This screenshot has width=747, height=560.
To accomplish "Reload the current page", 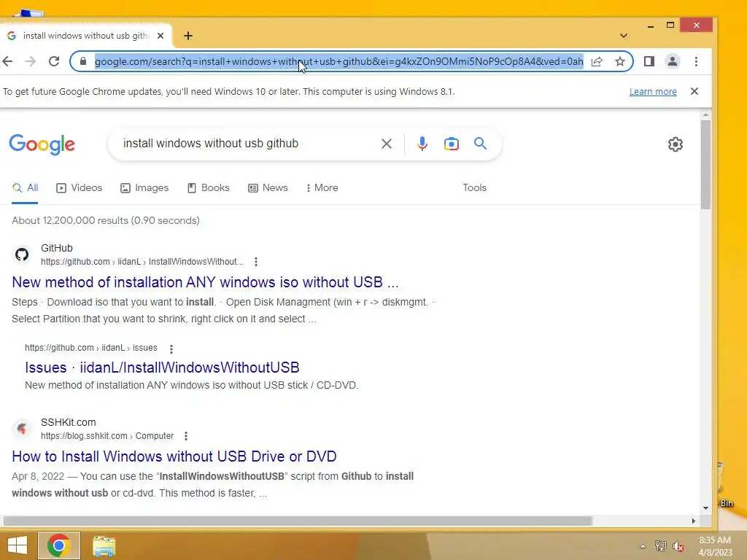I will [54, 61].
